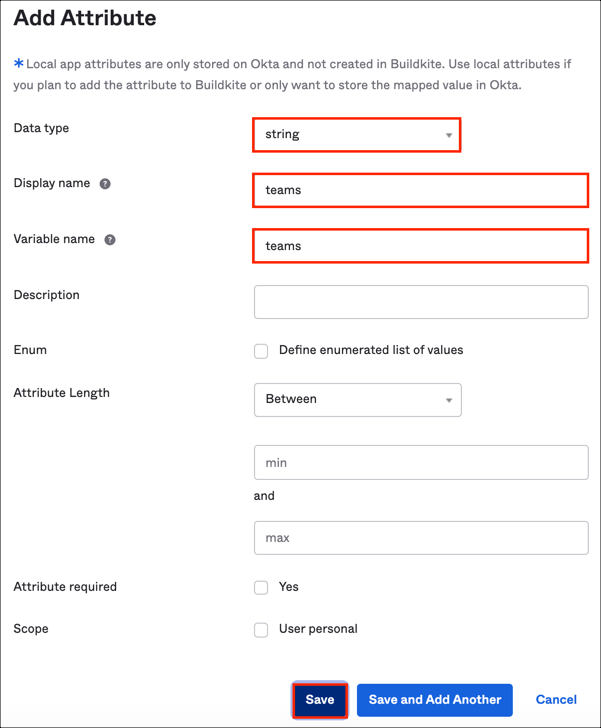Tick the User personal scope checkbox

[261, 630]
